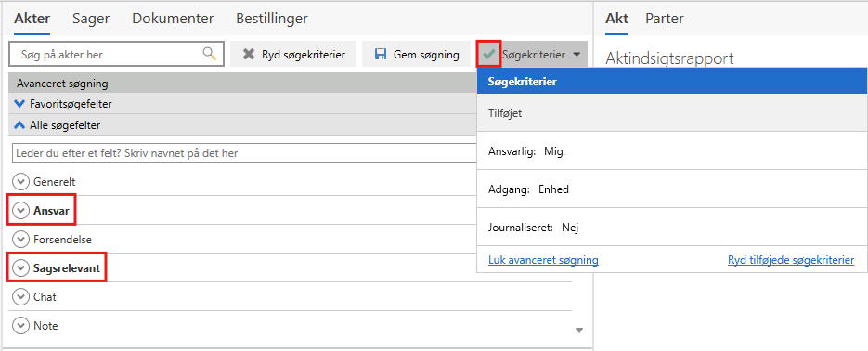
Task: Open the Bestillinger tab
Action: pos(272,19)
